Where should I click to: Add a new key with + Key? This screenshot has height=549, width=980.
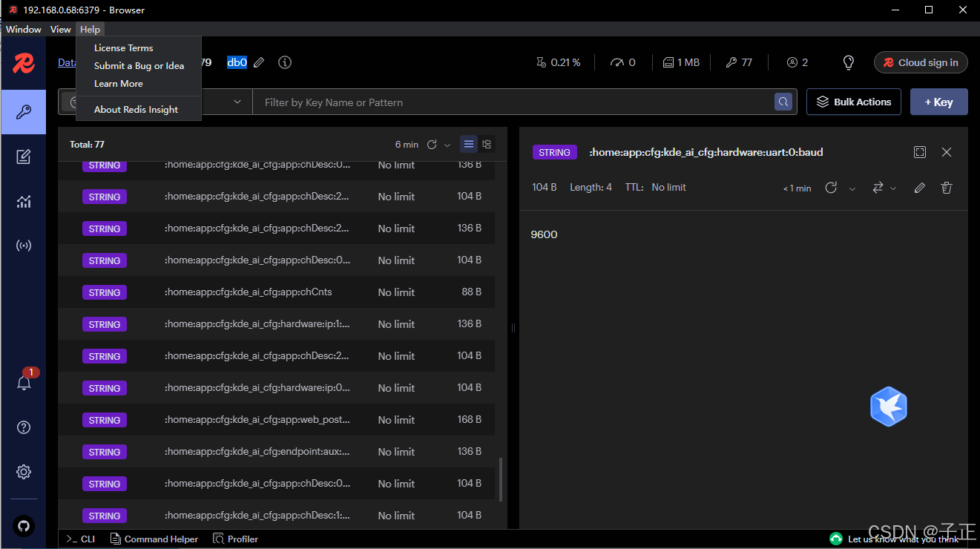(939, 102)
